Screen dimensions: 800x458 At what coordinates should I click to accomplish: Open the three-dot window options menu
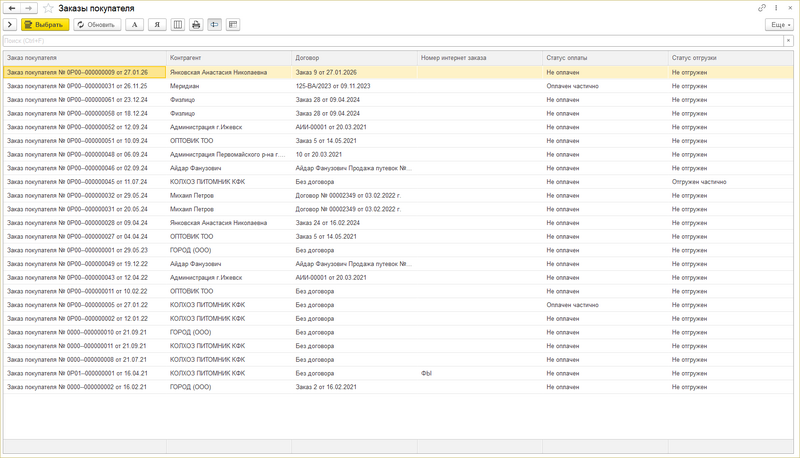[776, 8]
